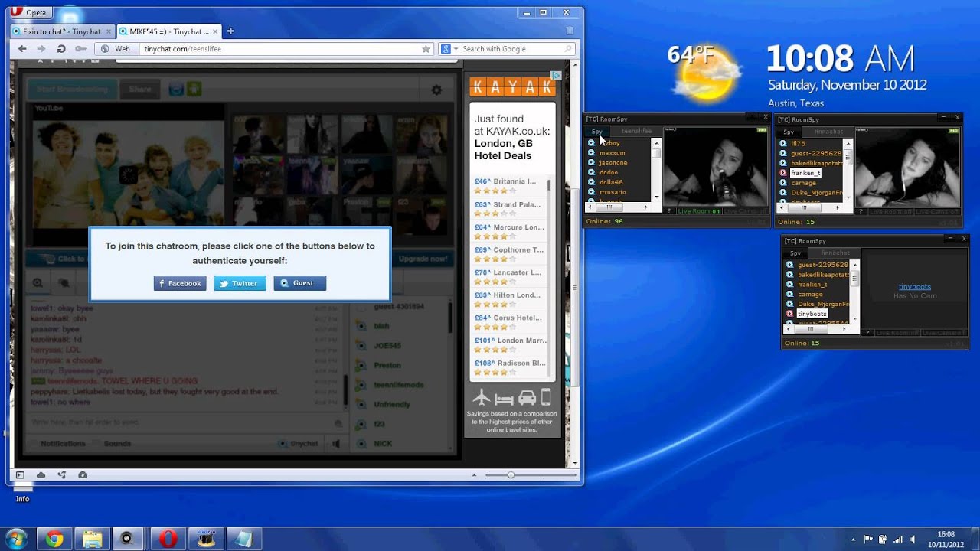The height and width of the screenshot is (551, 980).
Task: Open AdChoices icon on KAYAK ad
Action: click(557, 75)
